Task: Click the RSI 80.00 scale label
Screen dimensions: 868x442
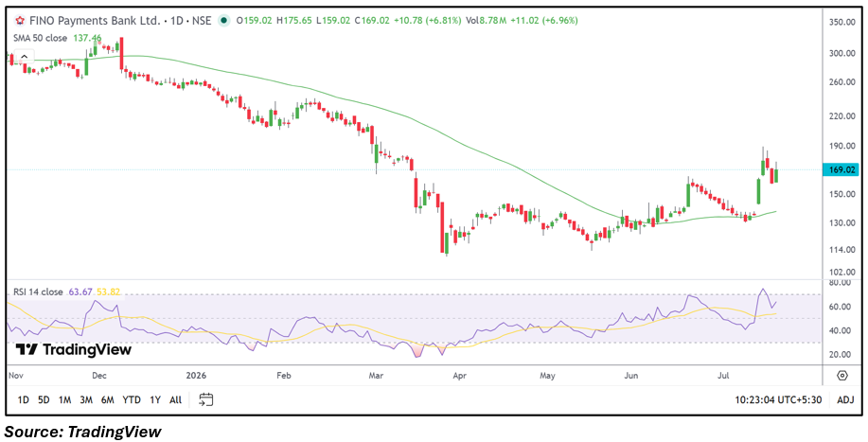Action: 838,283
